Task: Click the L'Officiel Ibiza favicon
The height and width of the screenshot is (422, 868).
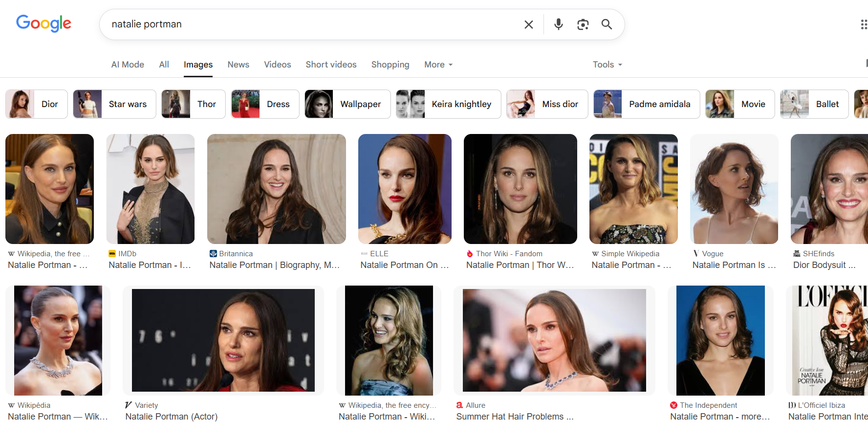Action: 792,405
